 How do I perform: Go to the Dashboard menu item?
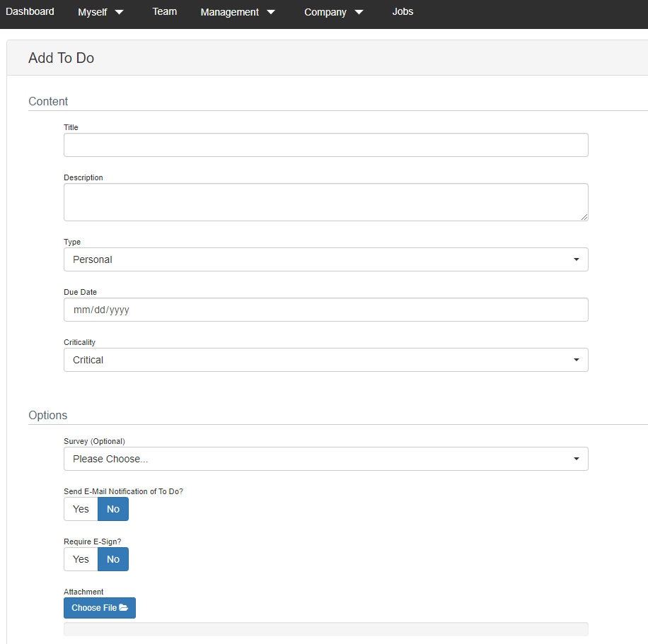click(x=30, y=11)
